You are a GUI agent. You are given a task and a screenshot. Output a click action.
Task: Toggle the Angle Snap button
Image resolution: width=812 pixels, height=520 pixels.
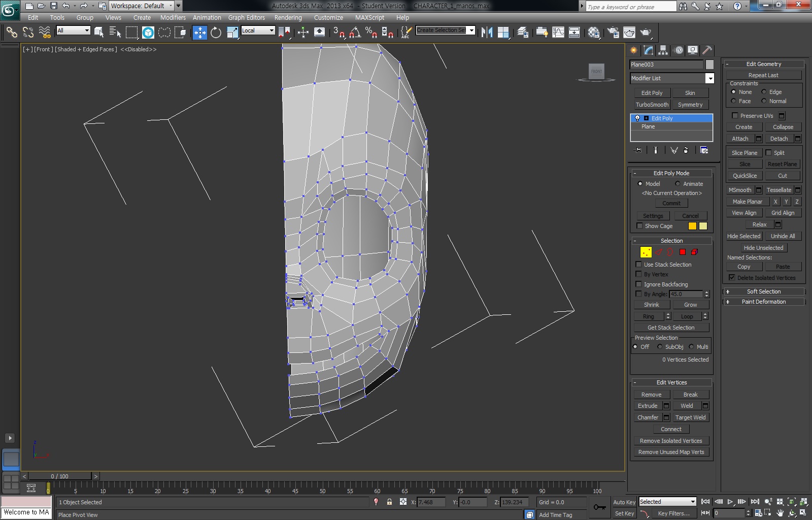point(355,32)
